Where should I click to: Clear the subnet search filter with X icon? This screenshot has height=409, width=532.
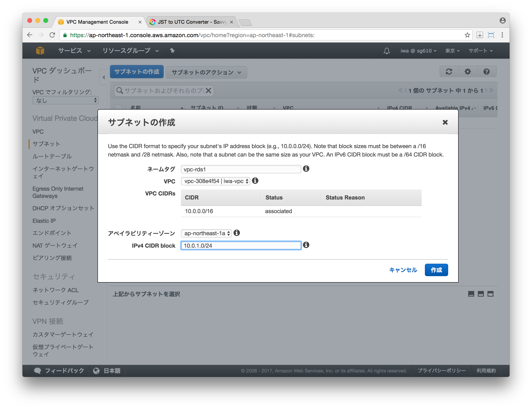pyautogui.click(x=208, y=91)
